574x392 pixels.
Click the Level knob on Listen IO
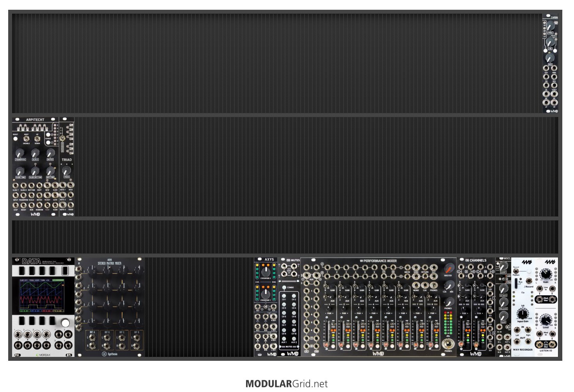click(x=546, y=320)
